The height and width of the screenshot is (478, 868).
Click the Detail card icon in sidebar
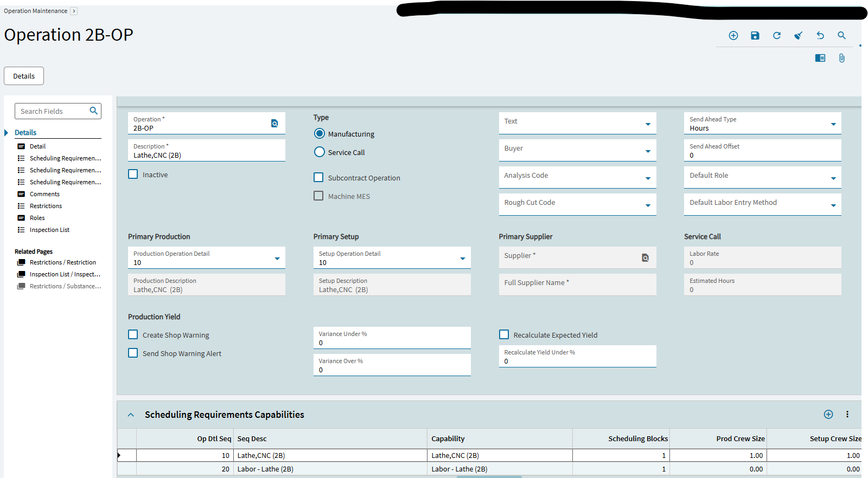point(21,146)
